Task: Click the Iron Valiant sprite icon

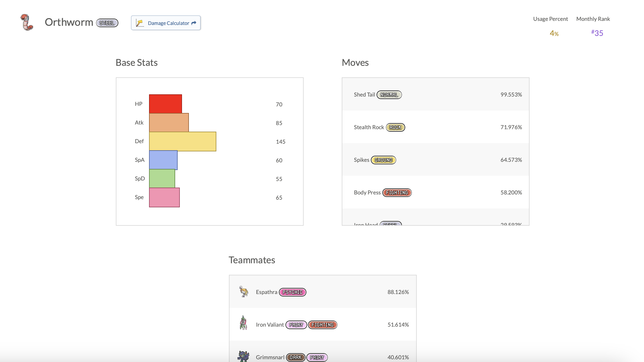Action: [243, 323]
